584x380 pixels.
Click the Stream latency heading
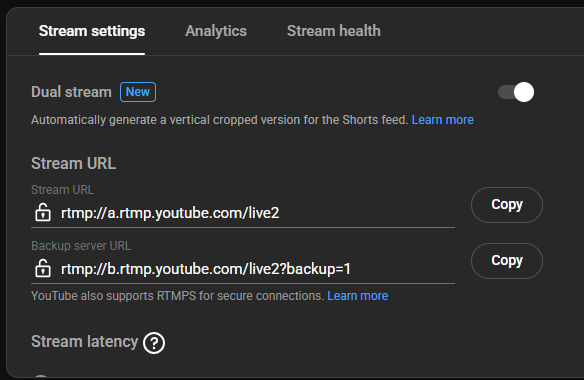pyautogui.click(x=85, y=342)
